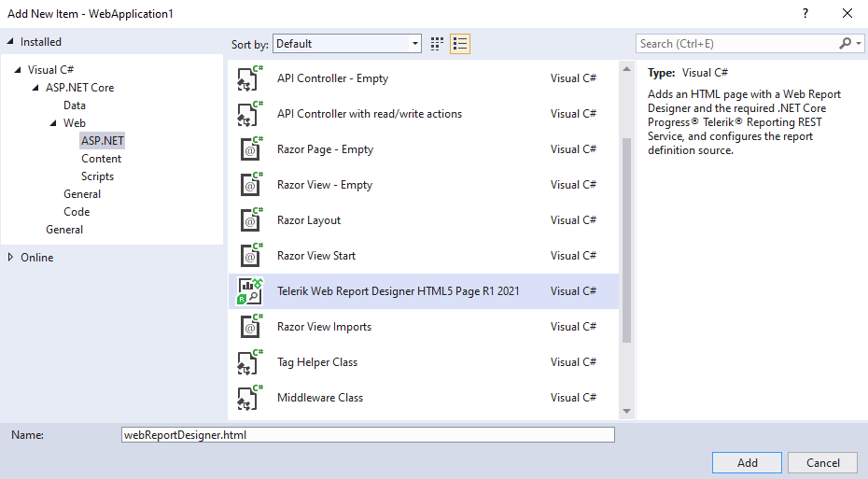Select 'Razor Layout' item

pyautogui.click(x=424, y=219)
